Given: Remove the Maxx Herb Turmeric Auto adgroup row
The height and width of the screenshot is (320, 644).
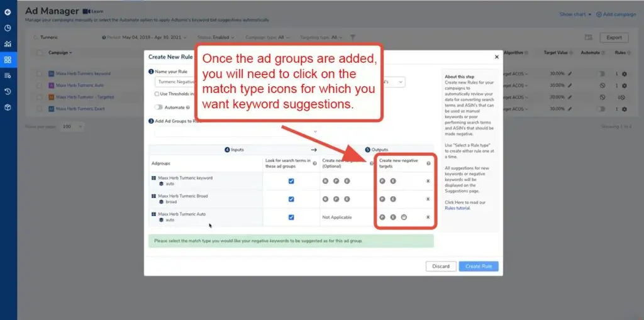Looking at the screenshot, I should pyautogui.click(x=428, y=218).
